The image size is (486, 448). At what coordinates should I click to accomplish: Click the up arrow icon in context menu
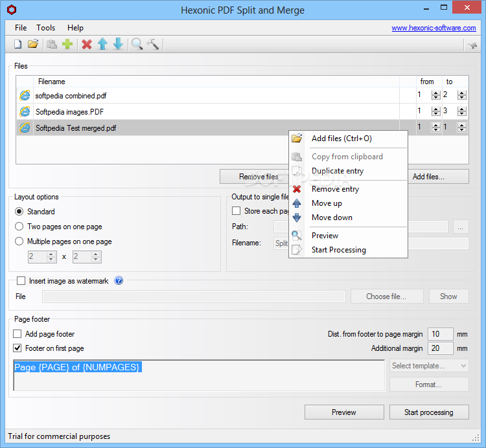click(297, 203)
